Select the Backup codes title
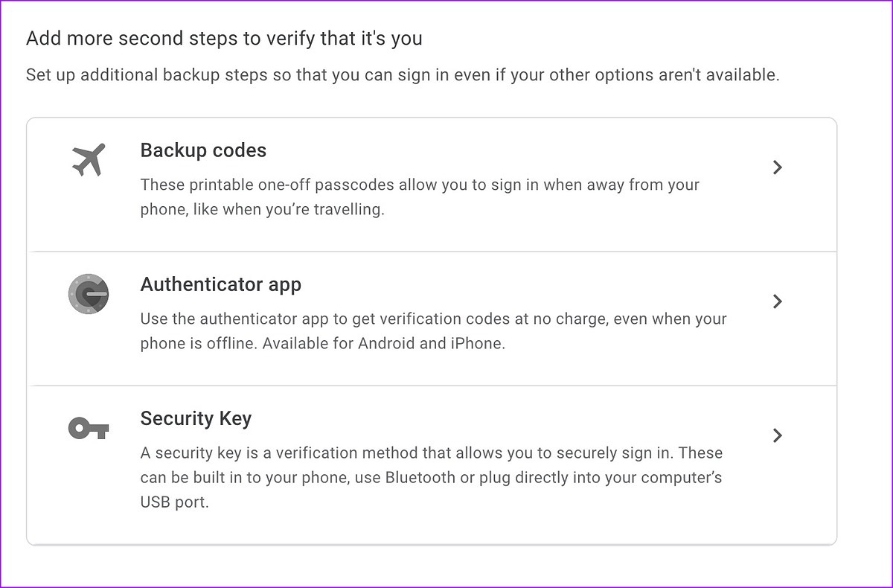This screenshot has width=893, height=588. [x=203, y=150]
